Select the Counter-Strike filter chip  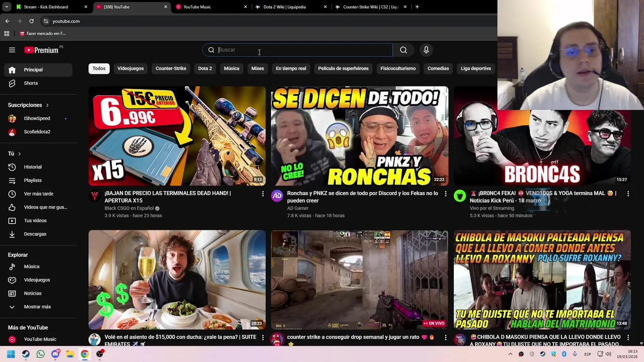coord(171,68)
